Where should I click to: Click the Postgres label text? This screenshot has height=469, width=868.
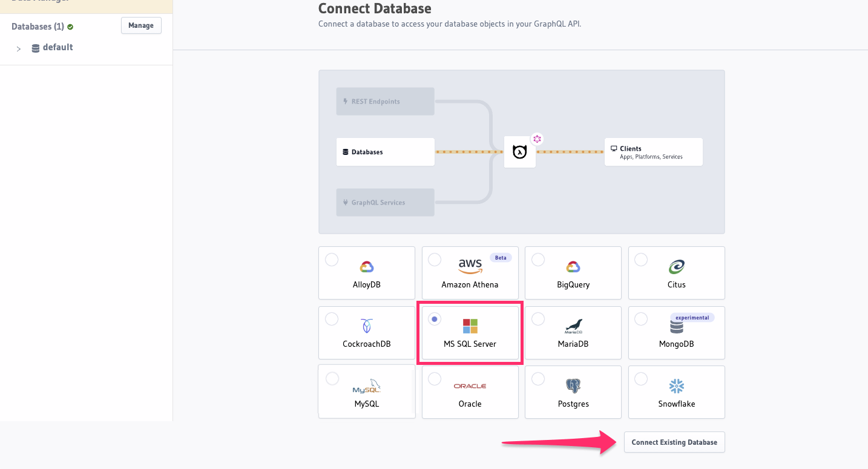[573, 404]
